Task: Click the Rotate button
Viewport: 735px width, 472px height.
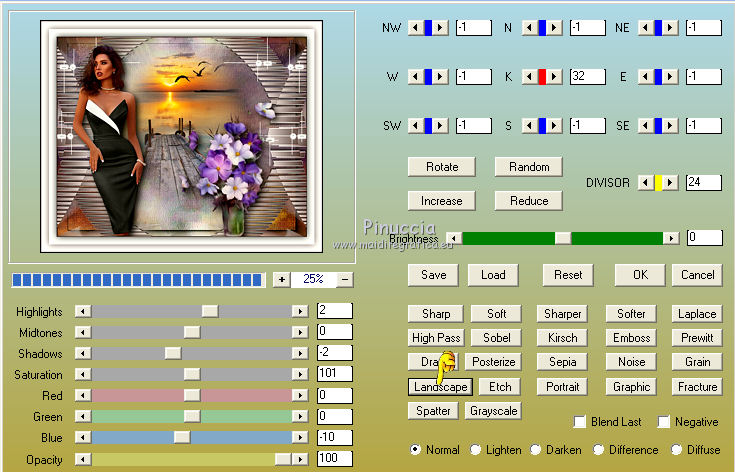Action: tap(442, 167)
